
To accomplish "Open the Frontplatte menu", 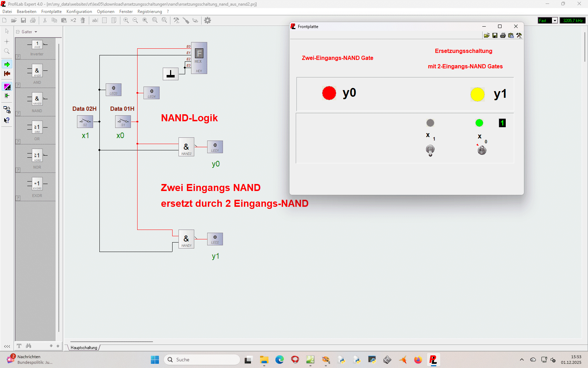I will (51, 12).
